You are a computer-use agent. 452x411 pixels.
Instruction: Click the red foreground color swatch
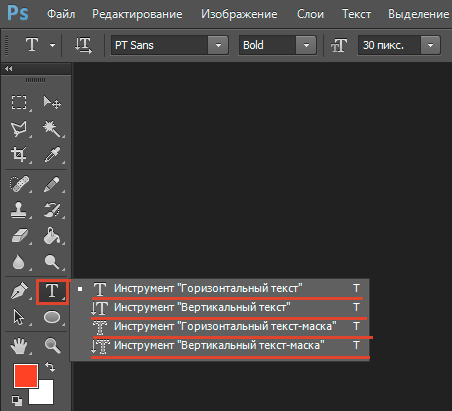click(x=26, y=376)
